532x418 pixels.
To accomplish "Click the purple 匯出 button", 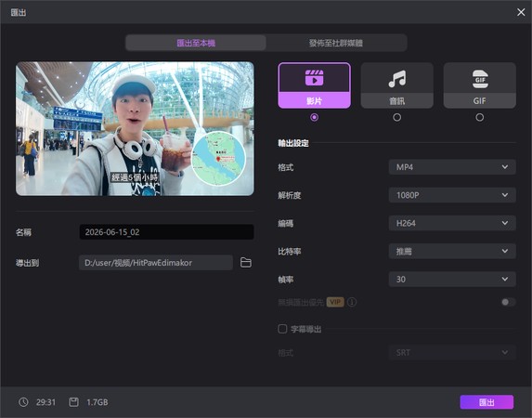I will click(x=487, y=402).
